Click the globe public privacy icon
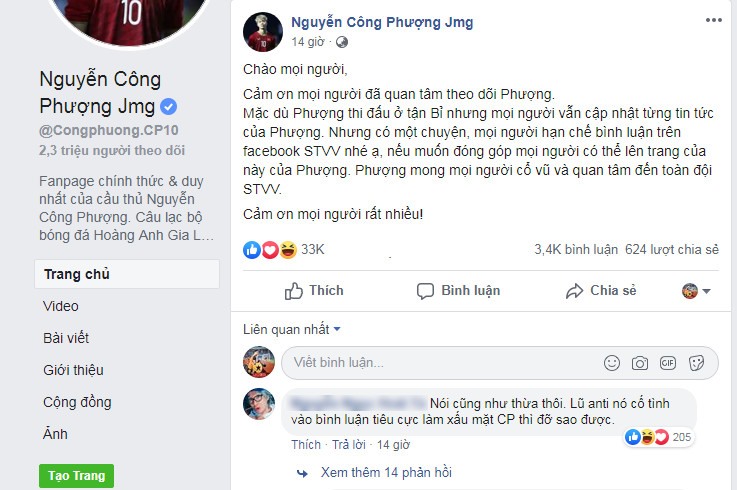 tap(342, 42)
